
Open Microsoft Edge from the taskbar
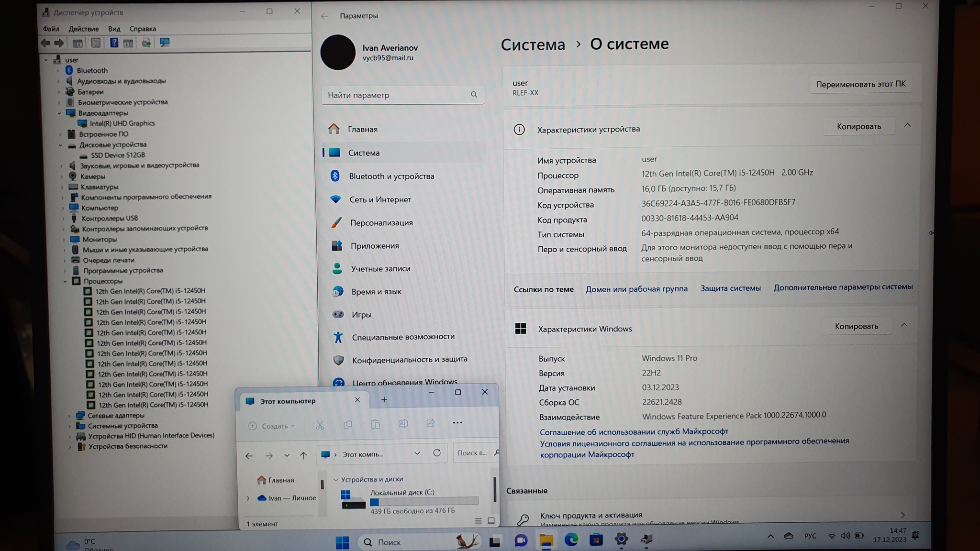(x=571, y=540)
